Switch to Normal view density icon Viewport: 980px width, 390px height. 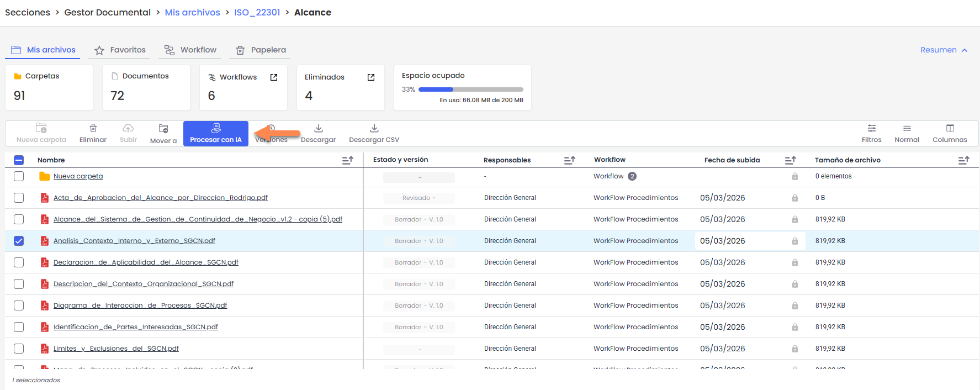coord(907,128)
